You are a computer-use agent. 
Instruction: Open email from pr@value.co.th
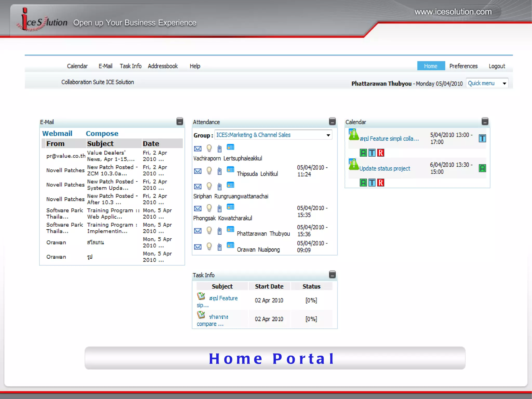[112, 156]
